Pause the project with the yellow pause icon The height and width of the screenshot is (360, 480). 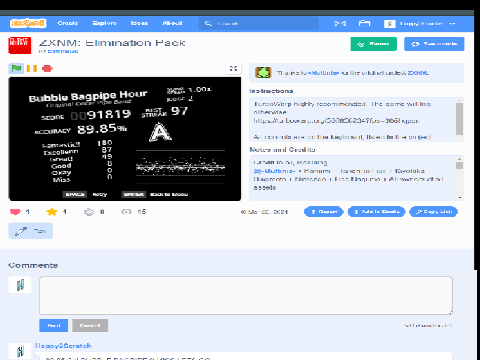(x=32, y=68)
